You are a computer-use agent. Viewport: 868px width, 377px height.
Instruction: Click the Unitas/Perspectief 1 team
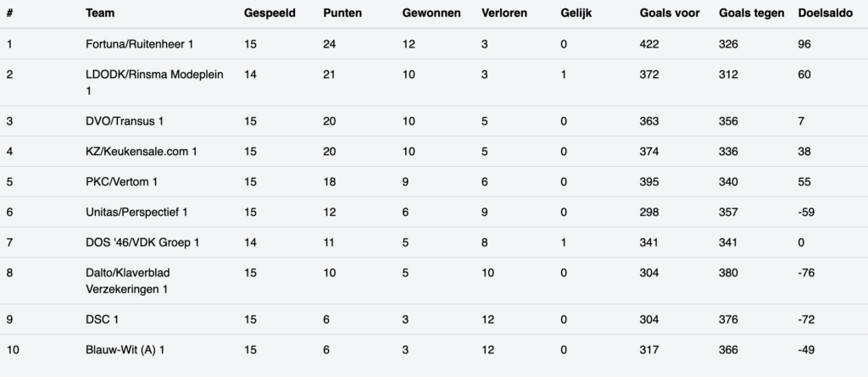pyautogui.click(x=137, y=212)
